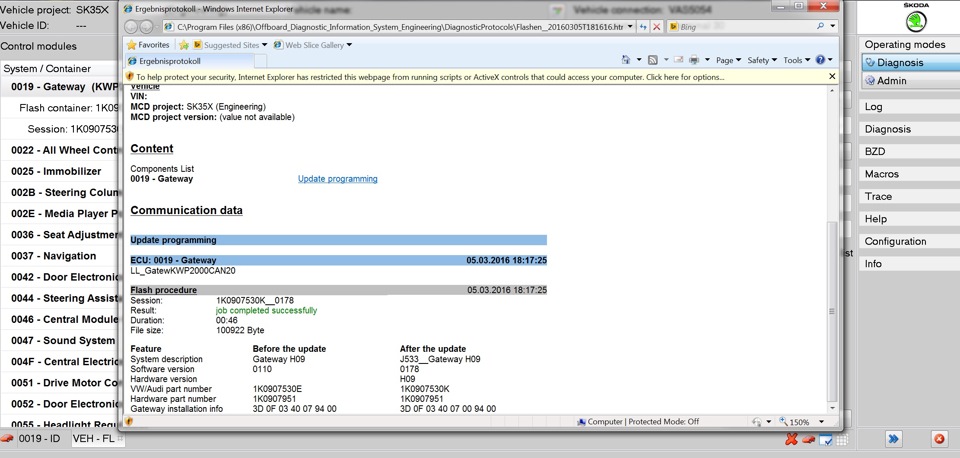Open the Web Slice Gallery item

(x=313, y=45)
